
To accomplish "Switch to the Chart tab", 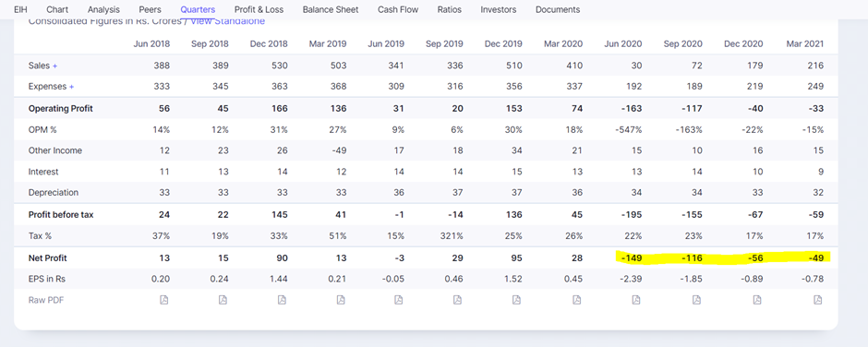I will point(57,9).
